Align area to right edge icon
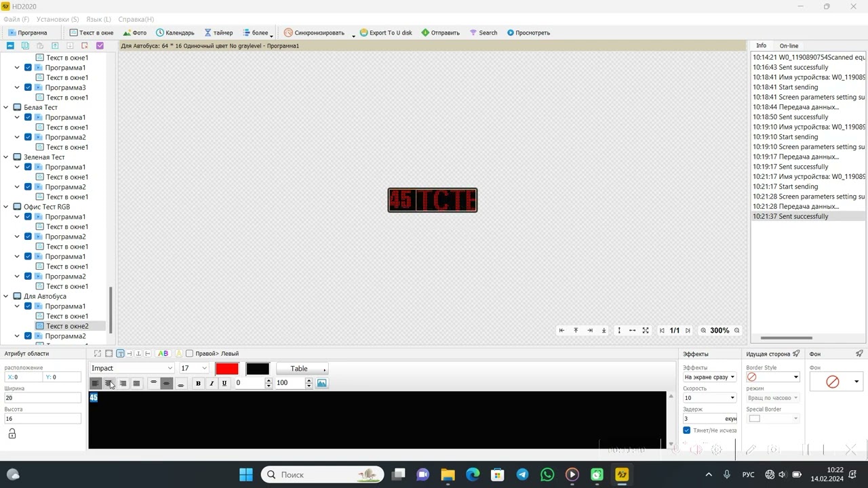 pyautogui.click(x=590, y=330)
